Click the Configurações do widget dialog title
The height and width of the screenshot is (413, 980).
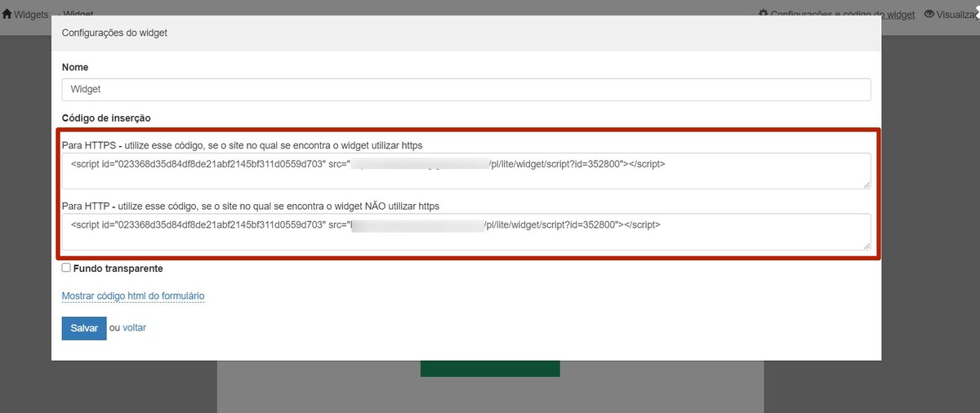click(x=115, y=33)
